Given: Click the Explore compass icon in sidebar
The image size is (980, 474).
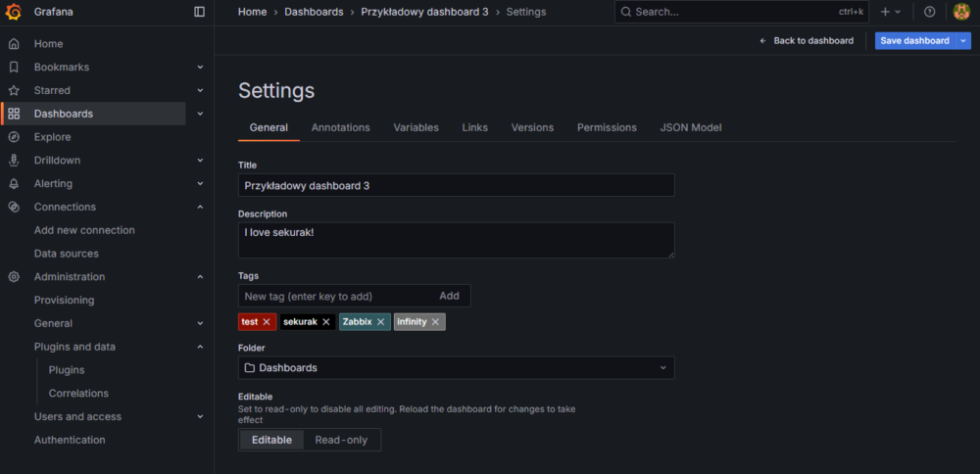Looking at the screenshot, I should coord(14,137).
